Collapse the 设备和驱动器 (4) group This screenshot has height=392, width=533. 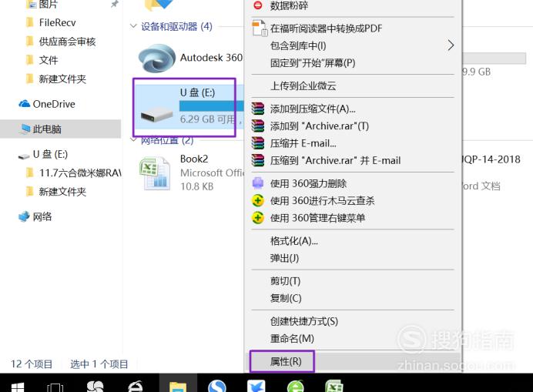(x=133, y=26)
